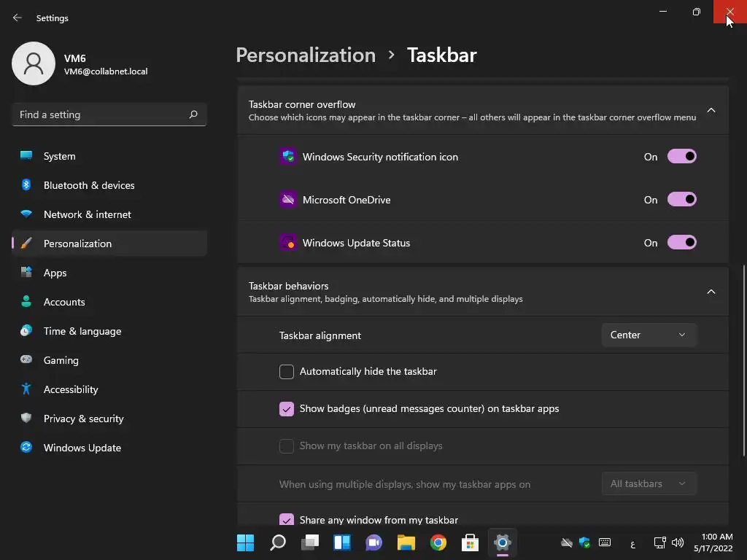This screenshot has width=747, height=560.
Task: Open Chrome from the taskbar
Action: pyautogui.click(x=438, y=542)
